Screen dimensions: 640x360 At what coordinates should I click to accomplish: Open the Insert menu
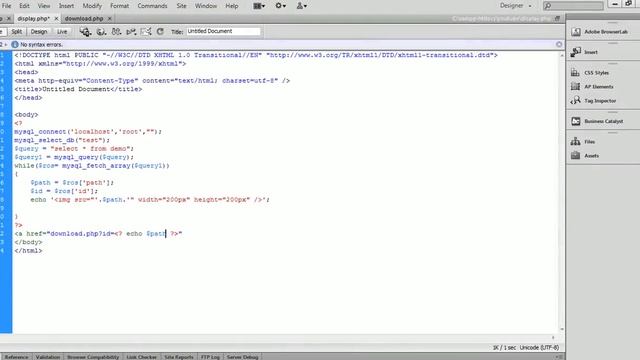[x=66, y=6]
